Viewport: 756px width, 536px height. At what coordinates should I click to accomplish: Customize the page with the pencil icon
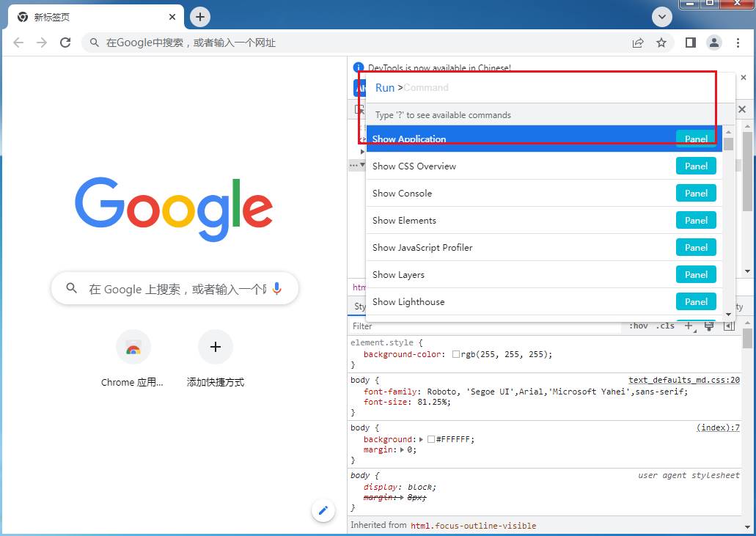click(x=323, y=510)
